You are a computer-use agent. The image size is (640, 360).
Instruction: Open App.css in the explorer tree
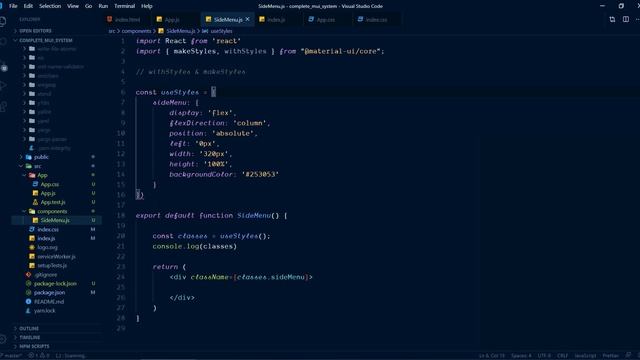tap(50, 184)
